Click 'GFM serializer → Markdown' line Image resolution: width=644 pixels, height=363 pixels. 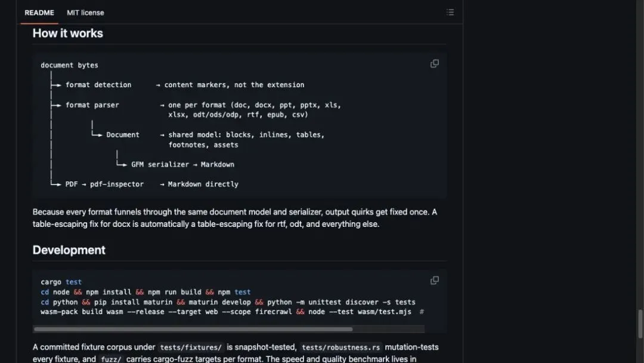(x=183, y=164)
